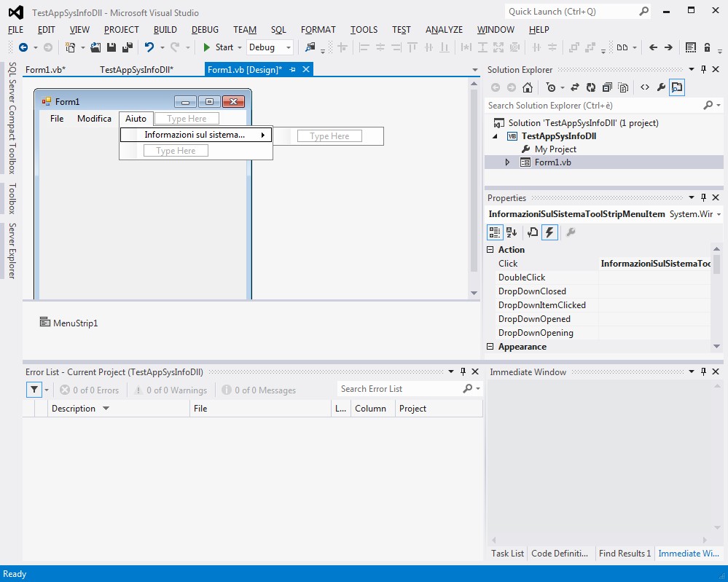728x582 pixels.
Task: Click Aiuto menu in Form1 designer
Action: pyautogui.click(x=136, y=118)
